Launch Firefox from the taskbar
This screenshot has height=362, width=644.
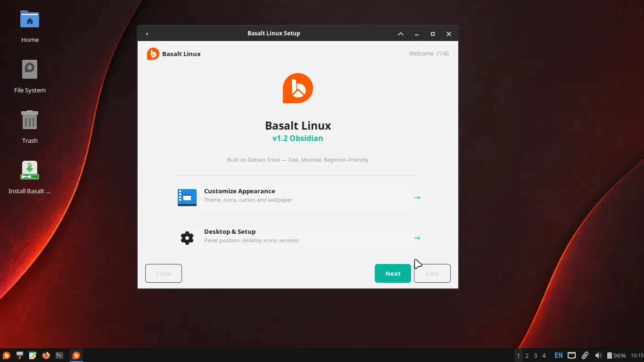click(46, 355)
